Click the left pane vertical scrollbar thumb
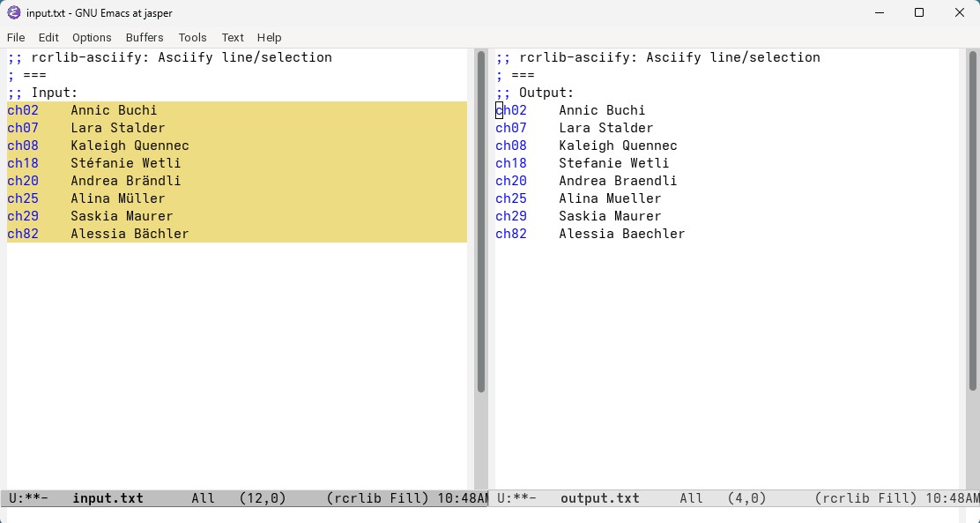 (481, 222)
